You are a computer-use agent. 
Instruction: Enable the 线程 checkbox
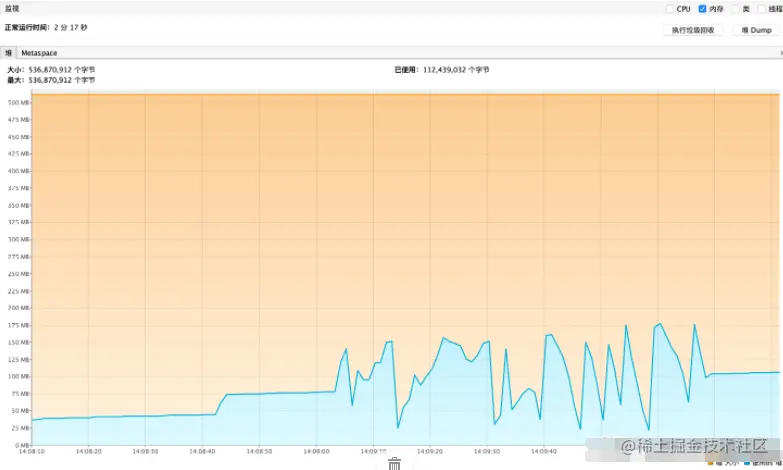pos(762,9)
